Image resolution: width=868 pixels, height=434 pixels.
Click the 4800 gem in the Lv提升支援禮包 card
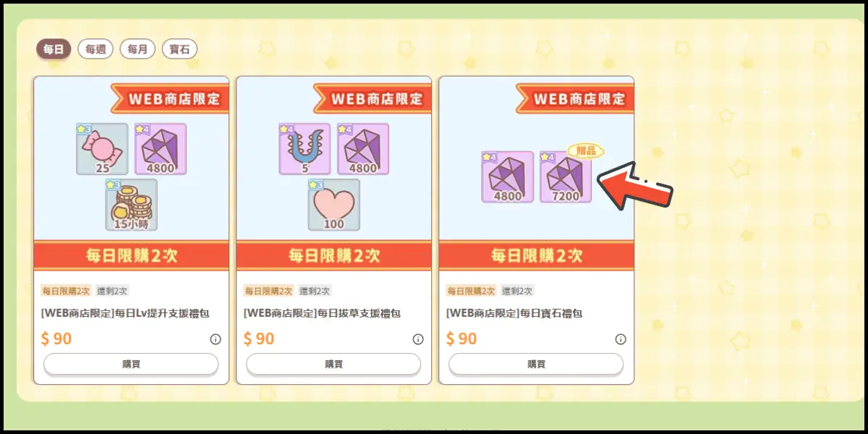pos(160,148)
